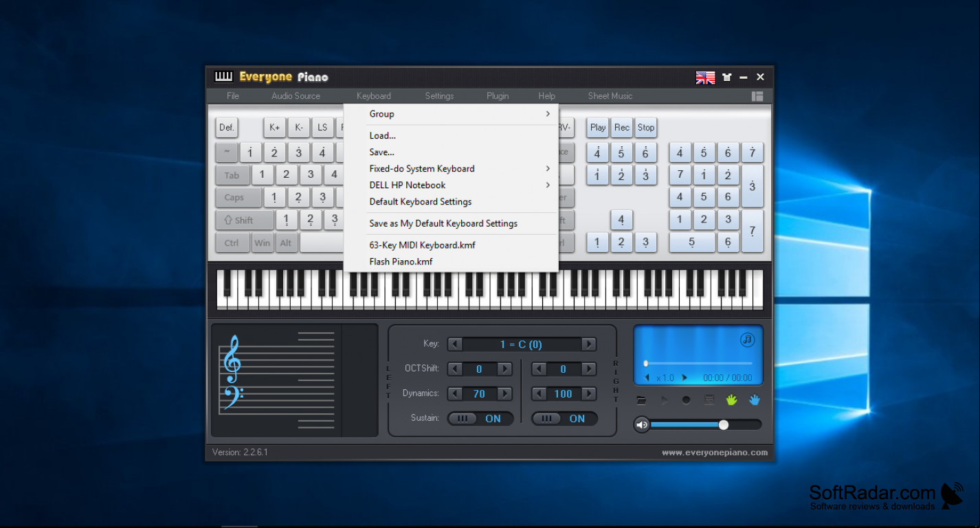Viewport: 980px width, 528px height.
Task: Mute audio using the speaker icon
Action: coord(642,425)
